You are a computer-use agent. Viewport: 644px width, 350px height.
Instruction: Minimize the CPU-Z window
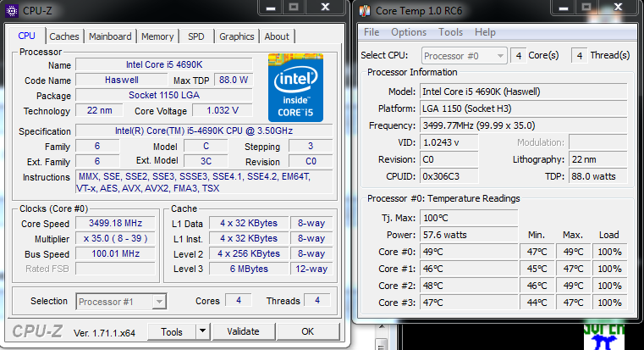point(270,8)
